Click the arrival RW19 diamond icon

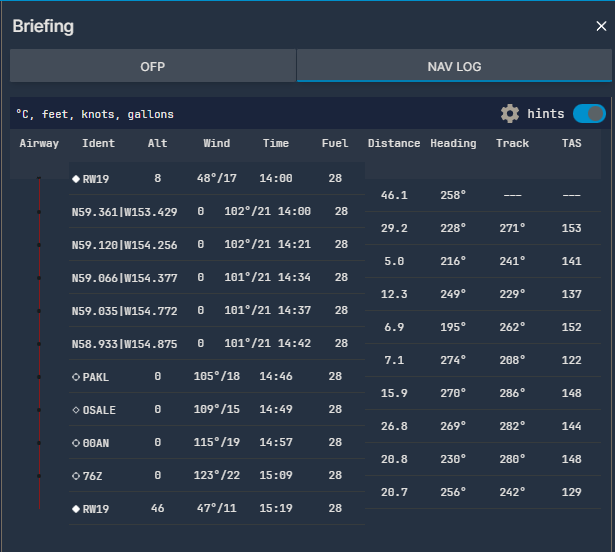[76, 509]
